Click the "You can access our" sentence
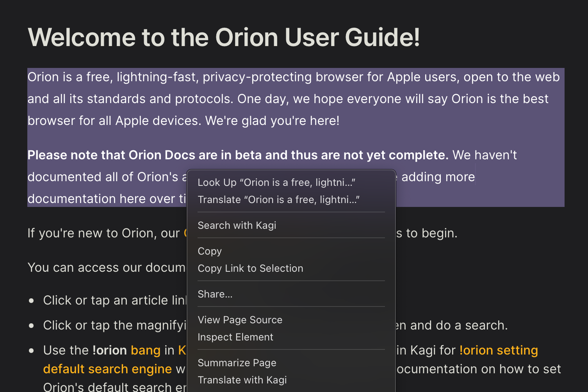Screen dimensions: 588x392 coord(106,267)
